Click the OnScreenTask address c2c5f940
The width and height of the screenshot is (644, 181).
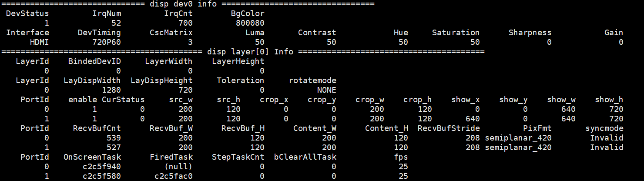coord(101,167)
